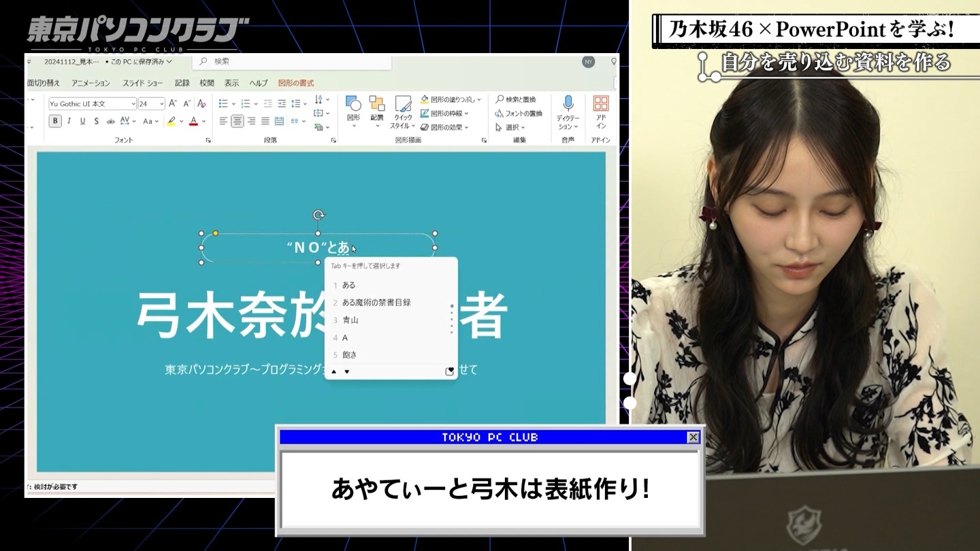This screenshot has width=980, height=551.
Task: Decrease font size with small A icon
Action: click(x=186, y=103)
